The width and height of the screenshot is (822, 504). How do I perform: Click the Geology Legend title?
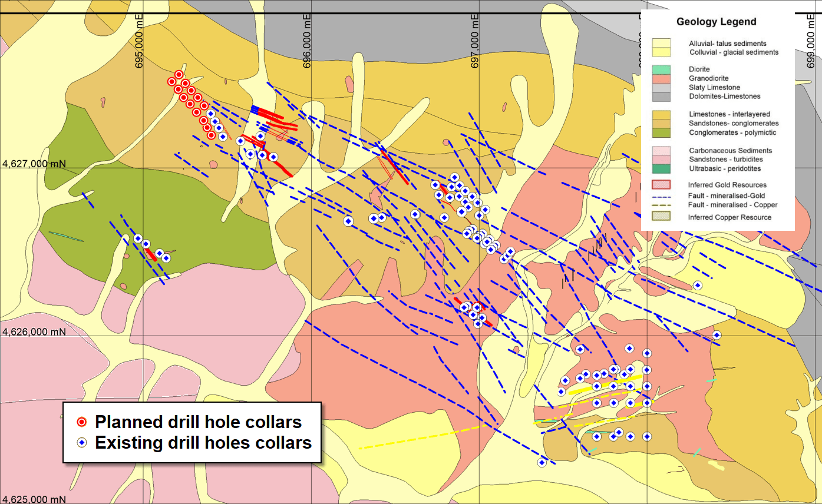tap(716, 22)
